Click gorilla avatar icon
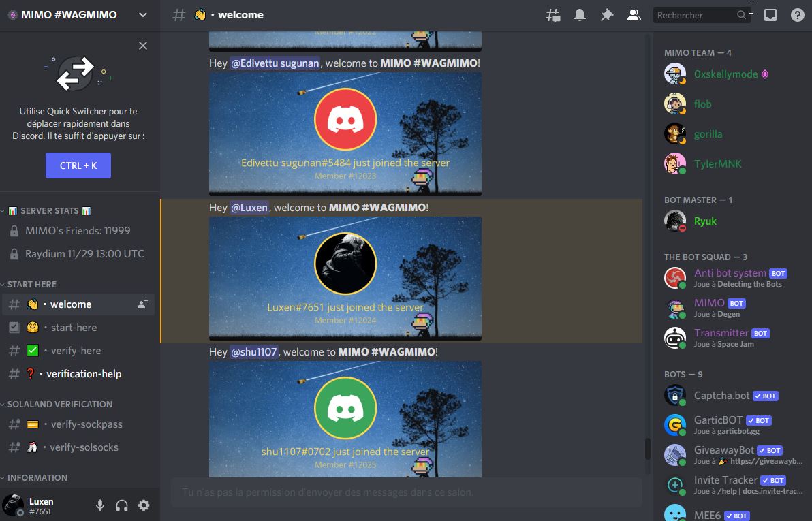 click(675, 134)
